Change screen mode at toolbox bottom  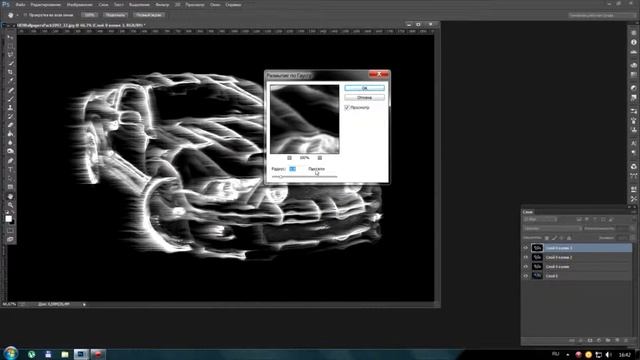pos(11,239)
